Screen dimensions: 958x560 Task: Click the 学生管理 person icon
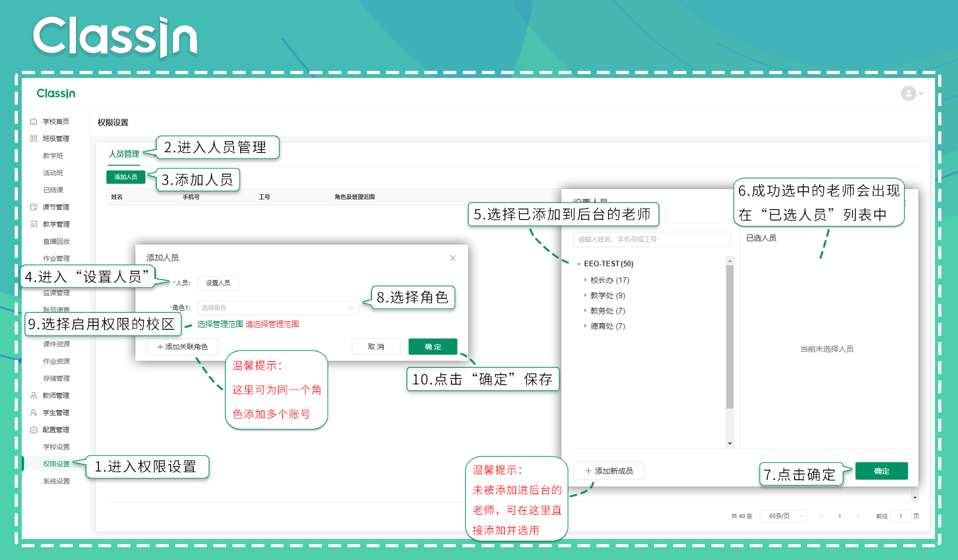point(34,412)
